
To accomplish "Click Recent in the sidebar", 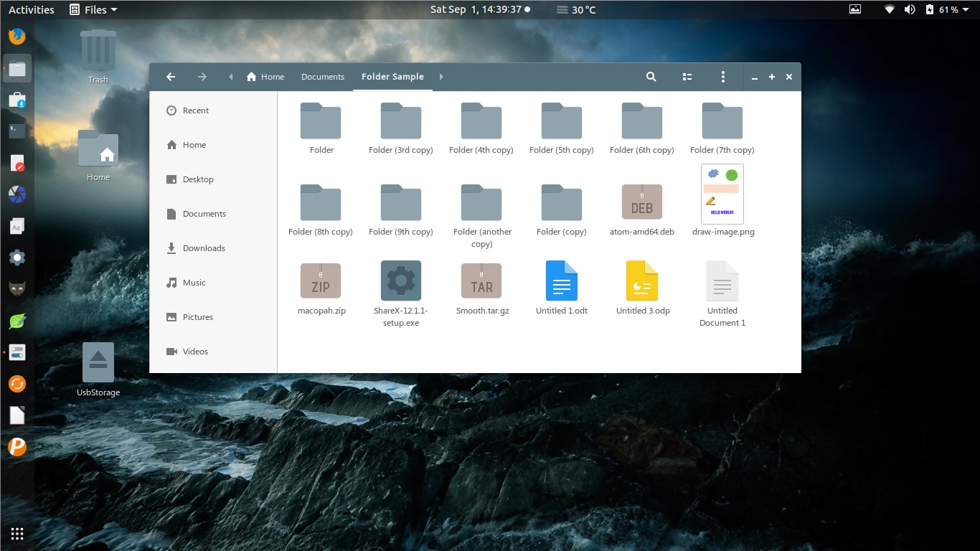I will (x=194, y=110).
